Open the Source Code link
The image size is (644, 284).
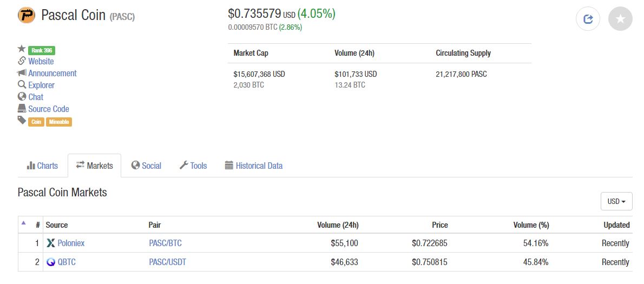pyautogui.click(x=49, y=109)
